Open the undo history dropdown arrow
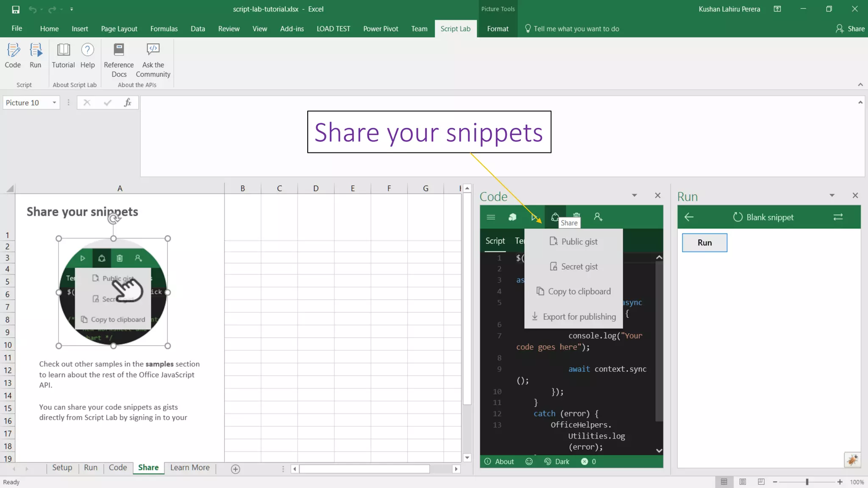The width and height of the screenshot is (868, 488). 42,9
